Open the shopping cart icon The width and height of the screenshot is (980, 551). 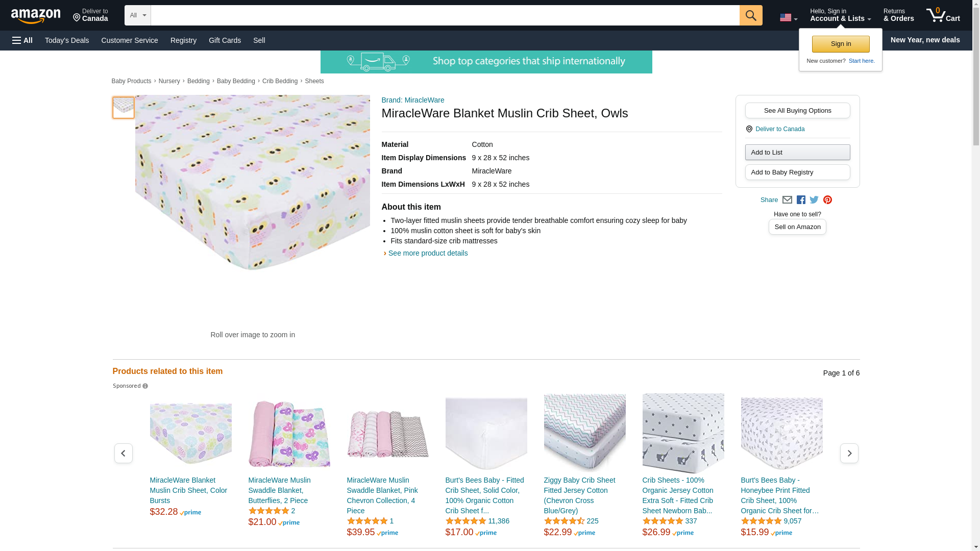pyautogui.click(x=943, y=15)
